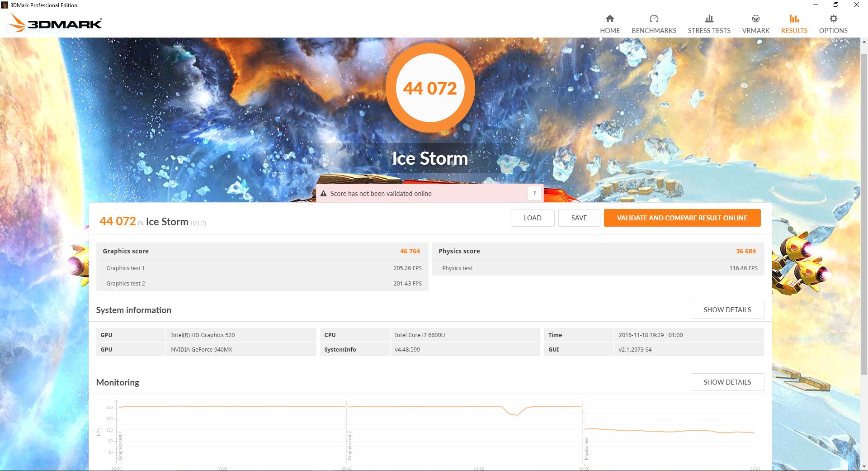868x471 pixels.
Task: Select Graphics test 2 row label
Action: click(x=126, y=284)
